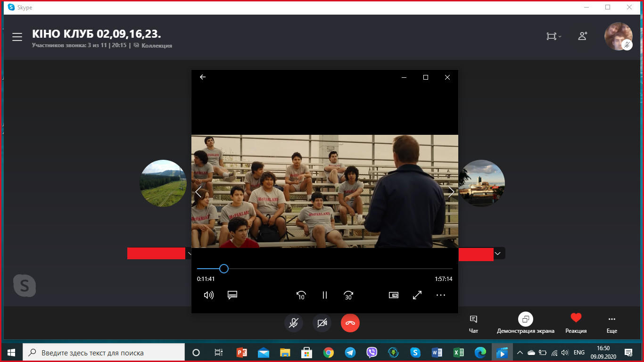
Task: Open Google Chrome from the taskbar
Action: (x=329, y=352)
